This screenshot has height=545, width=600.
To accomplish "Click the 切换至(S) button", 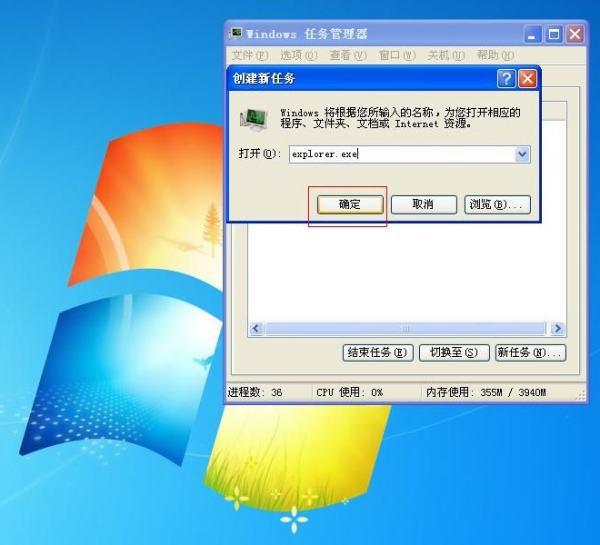I will tap(454, 352).
